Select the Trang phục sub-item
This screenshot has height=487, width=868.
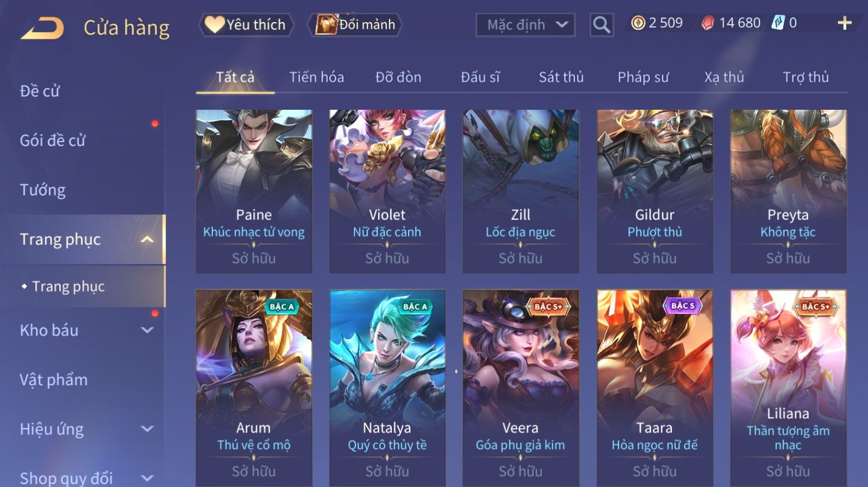[69, 287]
